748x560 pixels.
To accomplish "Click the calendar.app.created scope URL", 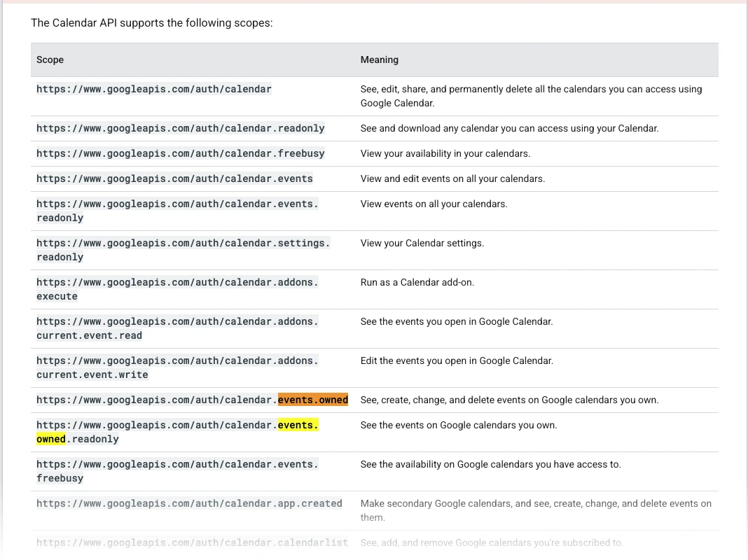I will coord(189,504).
